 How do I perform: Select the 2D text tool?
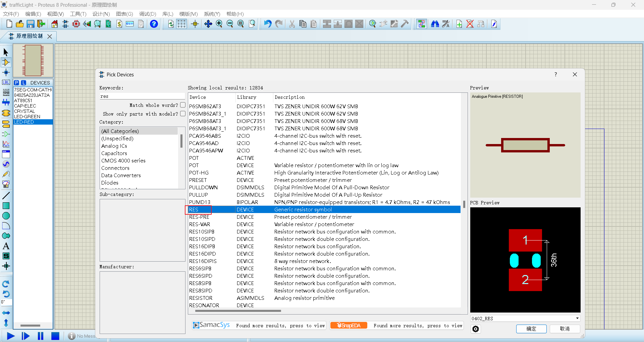pyautogui.click(x=6, y=246)
